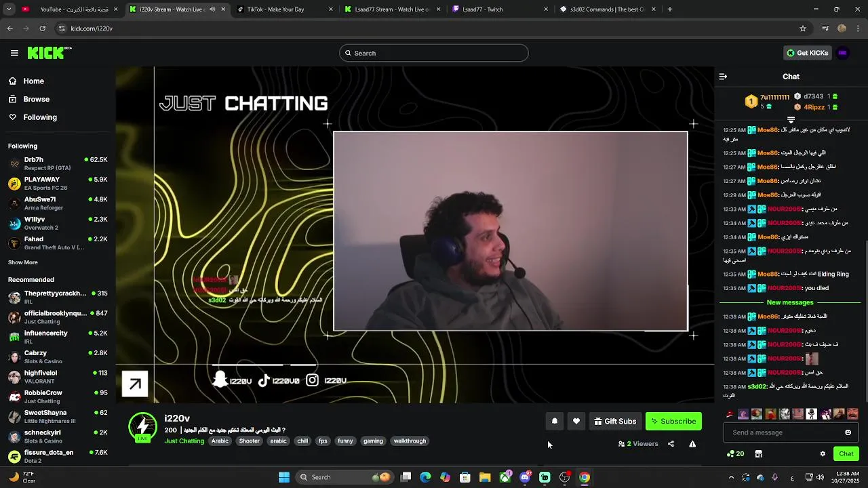Viewport: 868px width, 488px height.
Task: Open OBS Studio from the taskbar
Action: pyautogui.click(x=564, y=477)
